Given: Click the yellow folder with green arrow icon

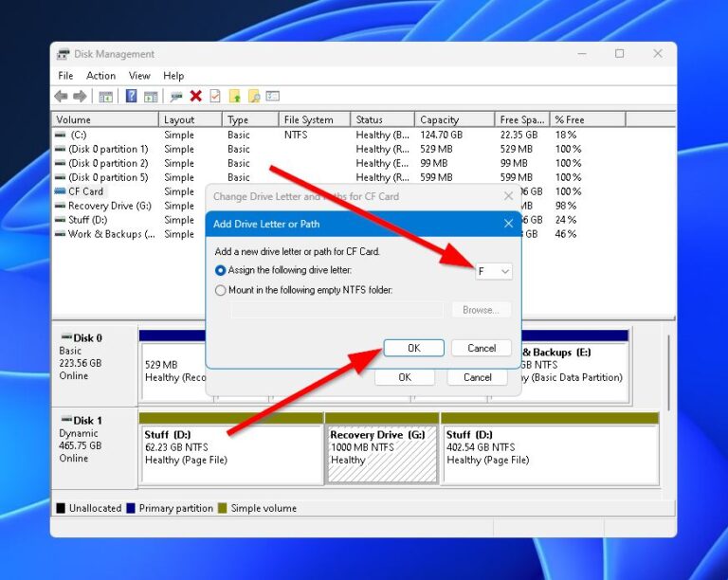Looking at the screenshot, I should tap(235, 97).
